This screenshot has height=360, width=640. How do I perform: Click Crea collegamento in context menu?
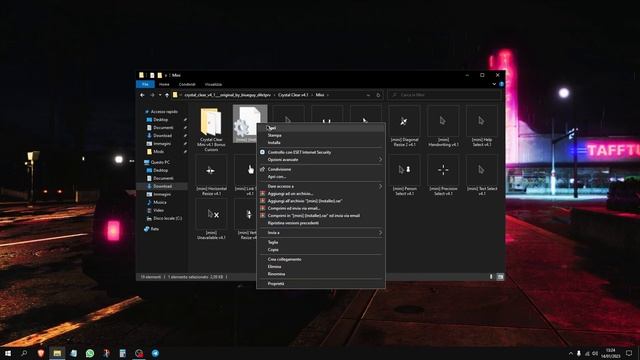pyautogui.click(x=320, y=259)
